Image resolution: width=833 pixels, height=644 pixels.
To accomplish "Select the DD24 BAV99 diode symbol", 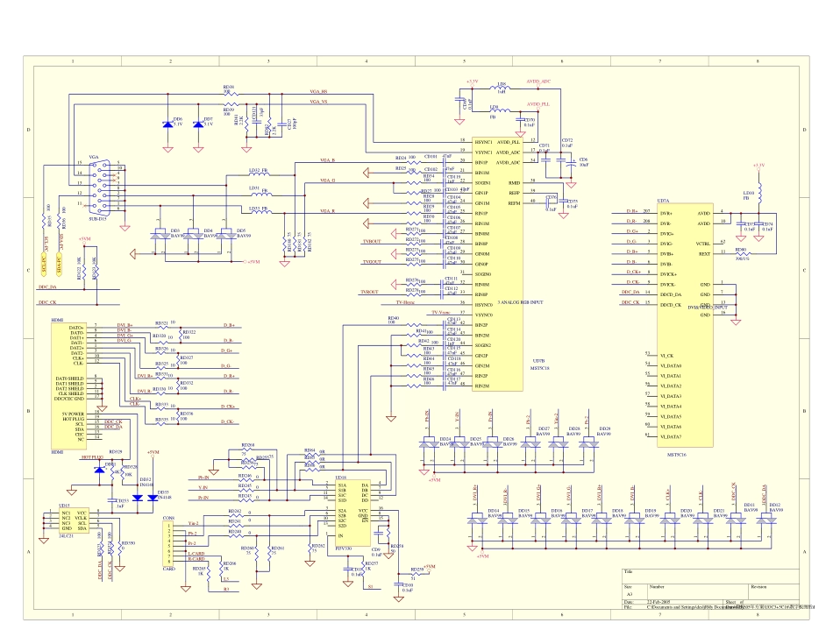I will click(x=428, y=444).
